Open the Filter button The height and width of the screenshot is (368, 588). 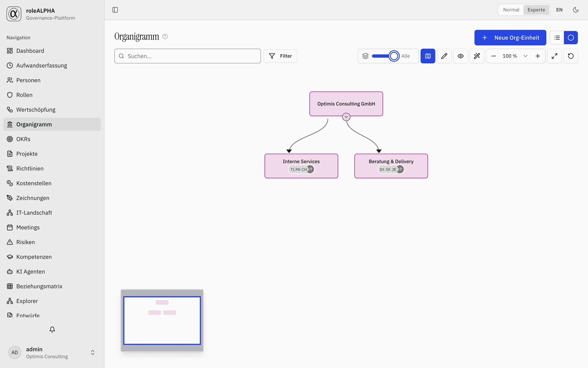click(280, 56)
